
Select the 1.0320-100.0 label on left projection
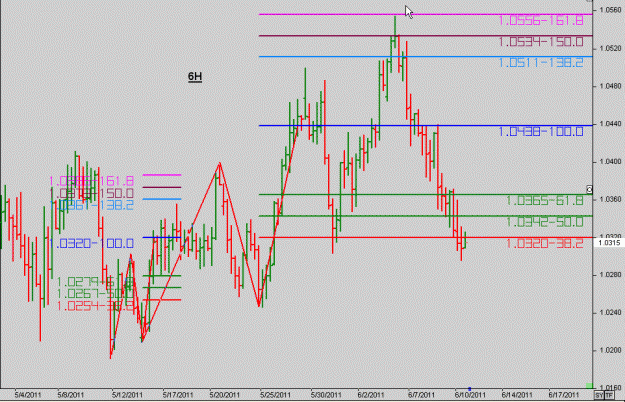91,243
